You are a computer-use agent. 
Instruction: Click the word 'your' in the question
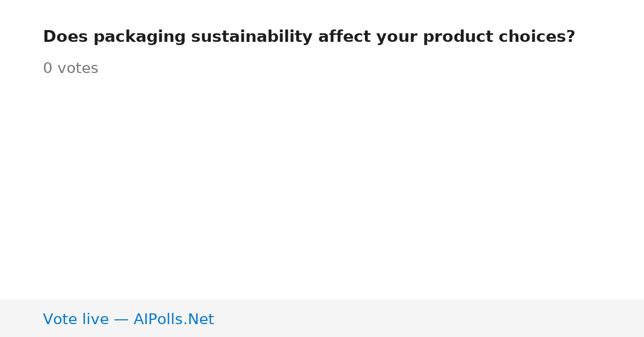click(397, 37)
